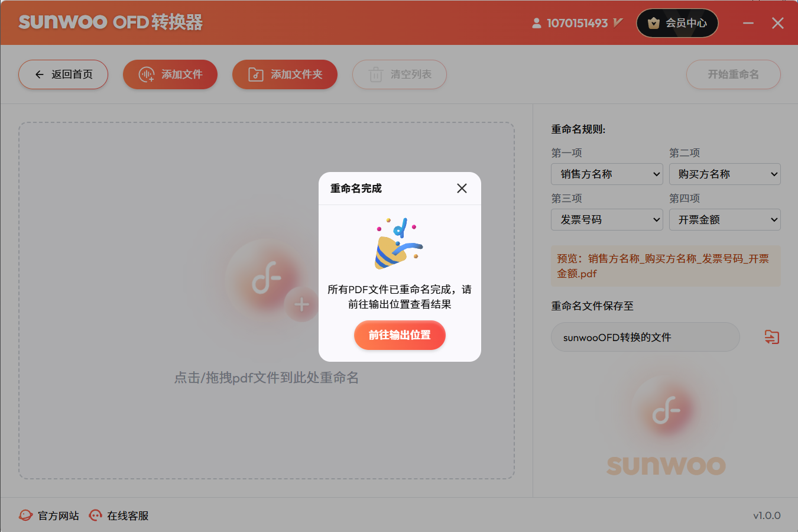Close the sunwoo OFD converter window
This screenshot has height=532, width=798.
[778, 23]
